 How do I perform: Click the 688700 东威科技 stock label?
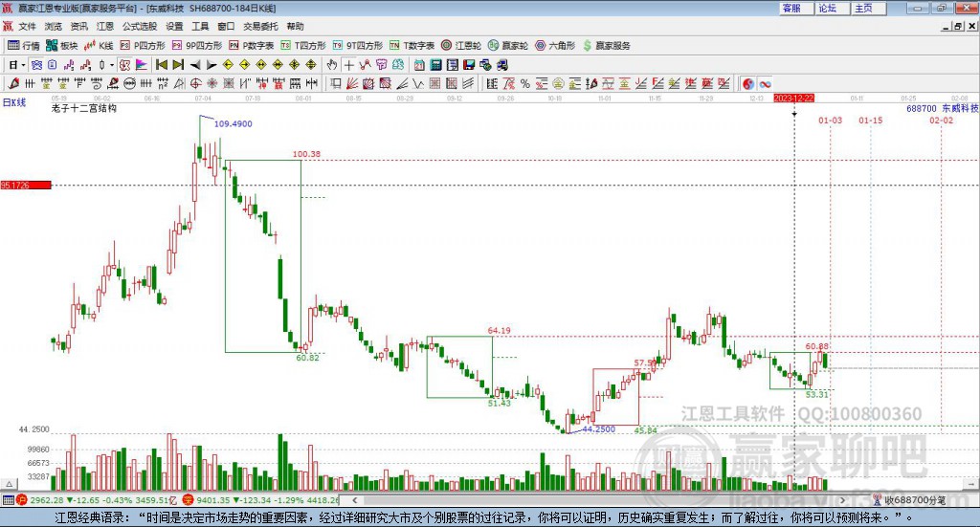tap(943, 109)
